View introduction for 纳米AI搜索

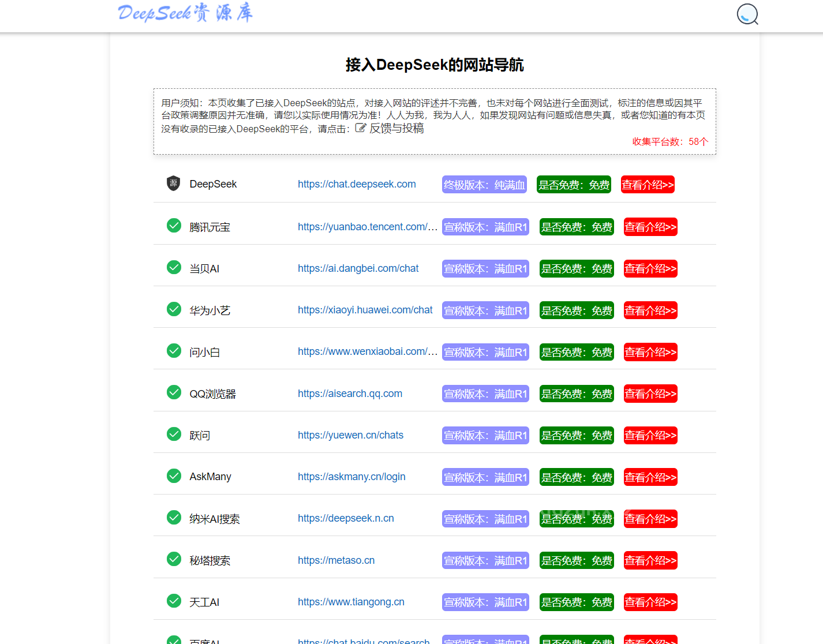[650, 519]
